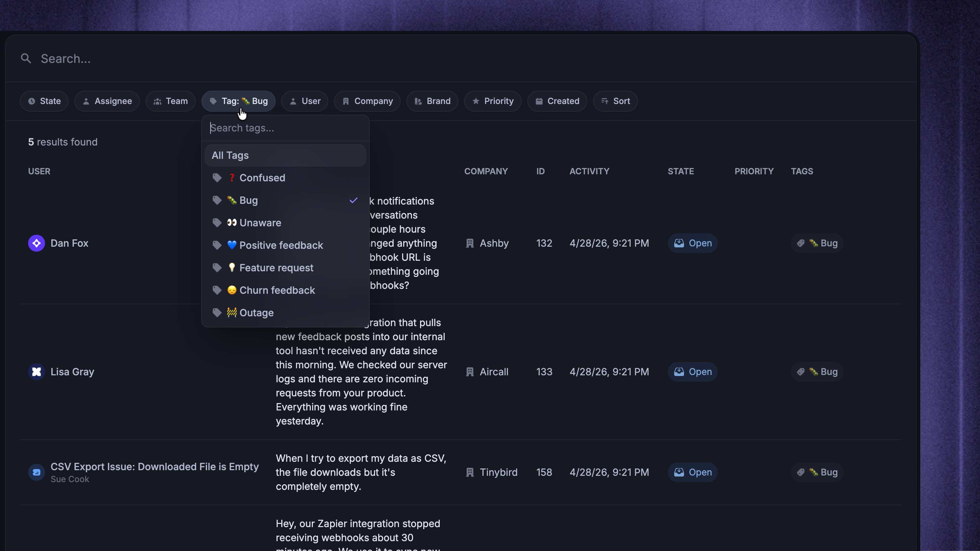Click the Bug tag chip in Lisa Gray row

[817, 372]
